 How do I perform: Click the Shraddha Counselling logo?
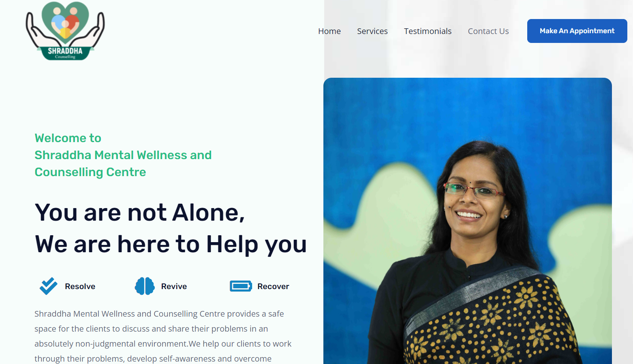click(65, 31)
